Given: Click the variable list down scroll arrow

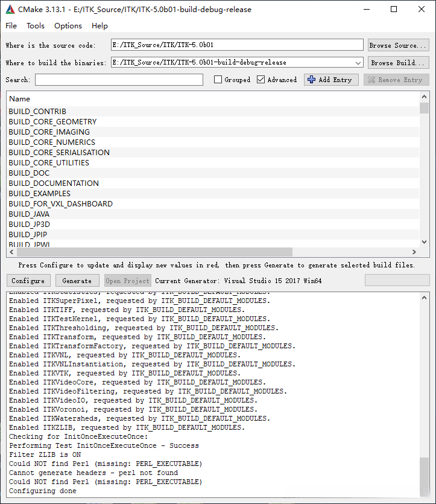Looking at the screenshot, I should (x=424, y=242).
